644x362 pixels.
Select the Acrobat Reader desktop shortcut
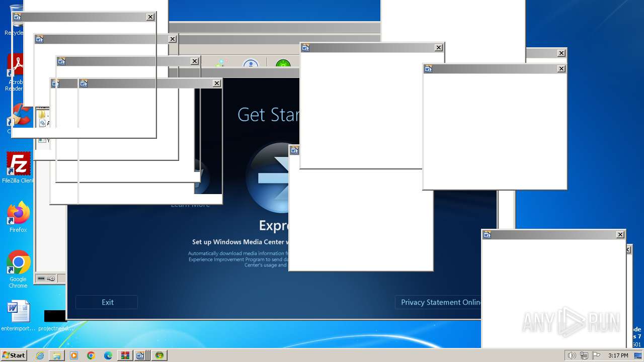click(15, 73)
